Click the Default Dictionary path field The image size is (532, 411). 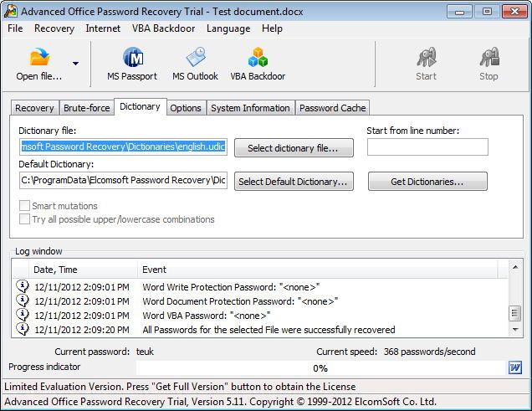[x=123, y=180]
